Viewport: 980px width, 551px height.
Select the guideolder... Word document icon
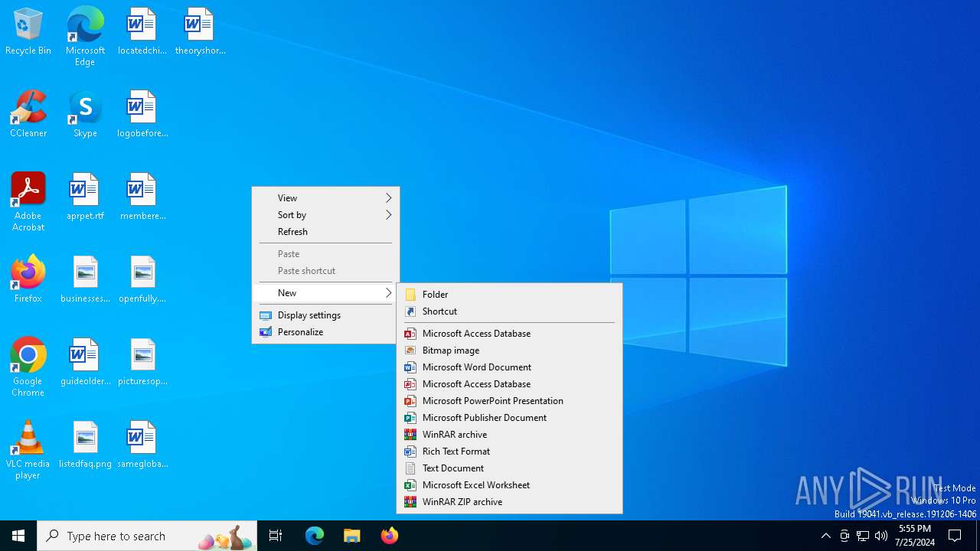click(x=85, y=363)
